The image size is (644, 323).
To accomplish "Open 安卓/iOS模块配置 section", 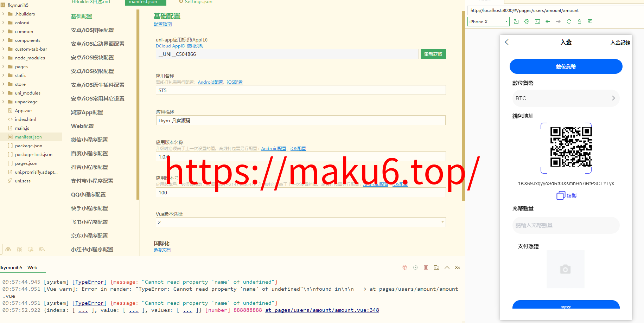I will tap(93, 58).
